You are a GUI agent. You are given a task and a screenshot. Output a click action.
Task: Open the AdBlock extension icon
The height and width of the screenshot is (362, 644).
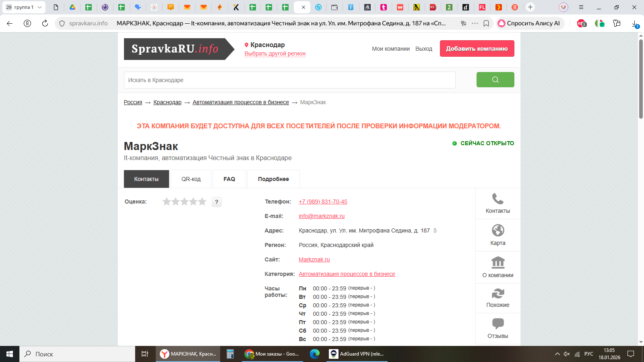tap(582, 23)
